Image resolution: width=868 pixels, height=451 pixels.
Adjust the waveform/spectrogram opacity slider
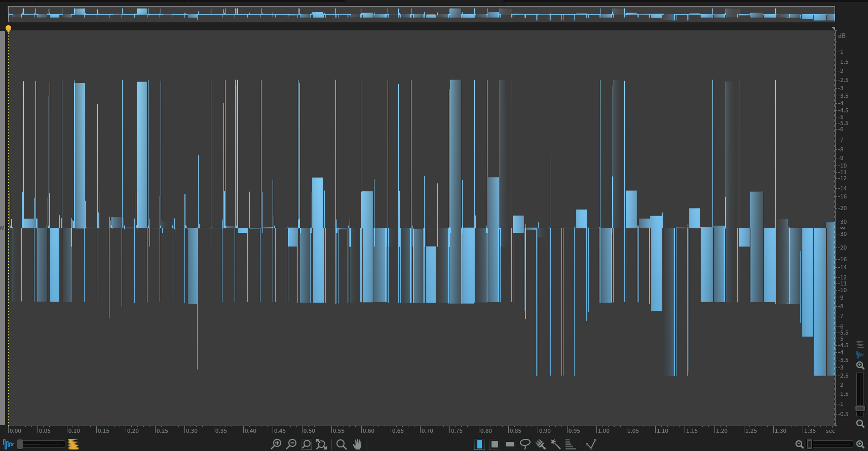tap(42, 444)
